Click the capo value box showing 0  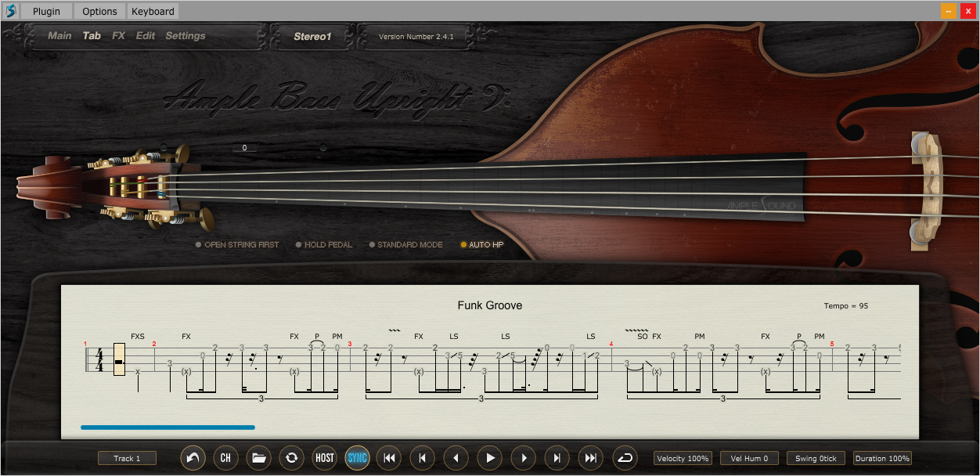click(244, 148)
